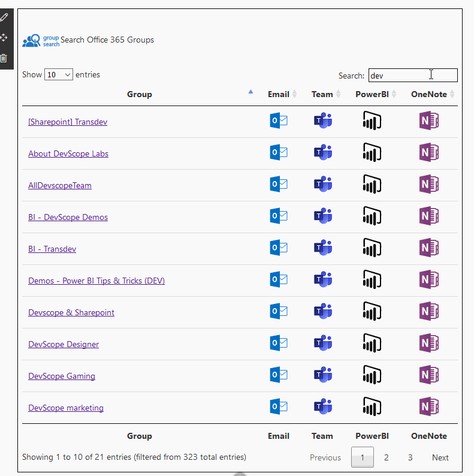Open Teams for BI - DevScope Demos
Screen dimensions: 474x476
[323, 216]
